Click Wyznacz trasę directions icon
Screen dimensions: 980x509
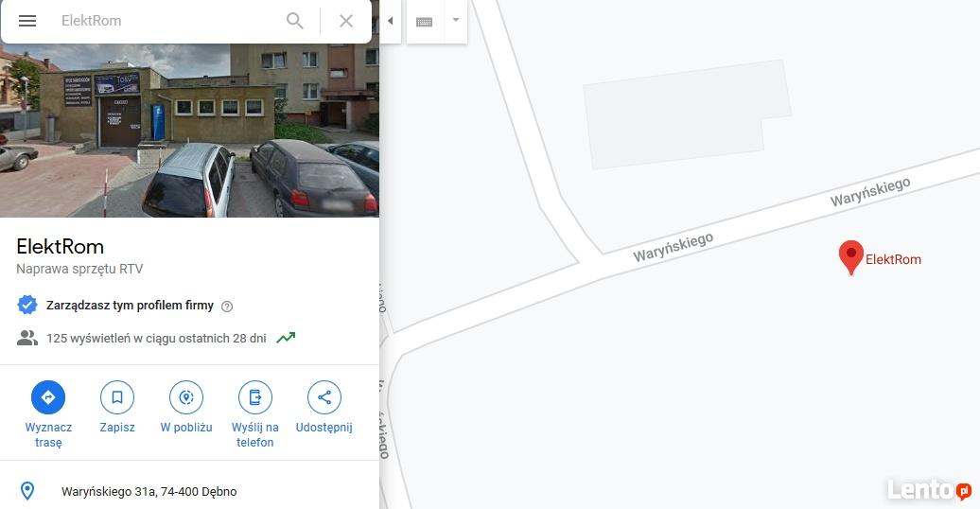[x=48, y=397]
